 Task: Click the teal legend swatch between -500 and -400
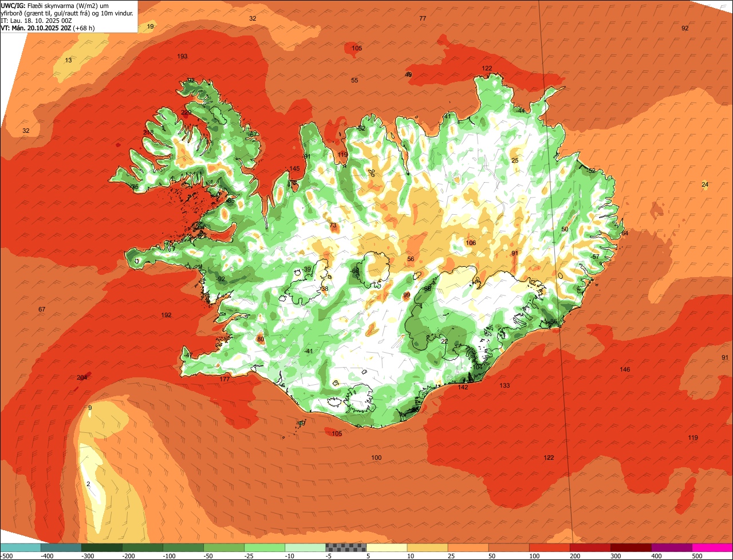[20, 547]
